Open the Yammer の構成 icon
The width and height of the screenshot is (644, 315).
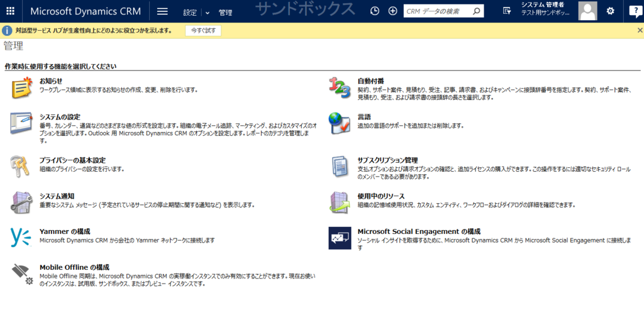pos(21,238)
